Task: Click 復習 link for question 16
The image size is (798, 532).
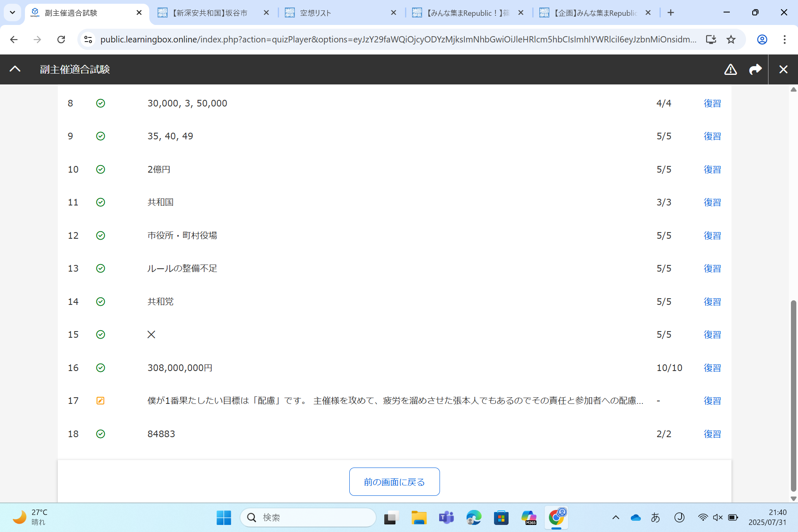Action: click(712, 368)
